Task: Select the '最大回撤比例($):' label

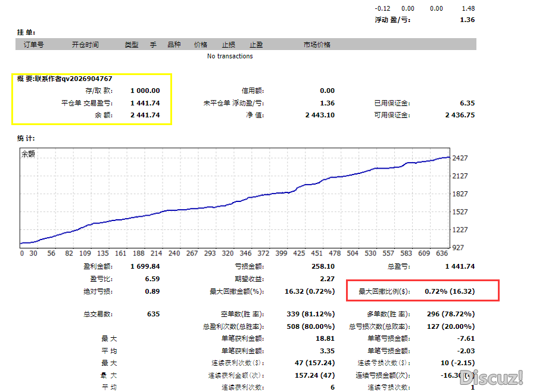Action: (385, 291)
